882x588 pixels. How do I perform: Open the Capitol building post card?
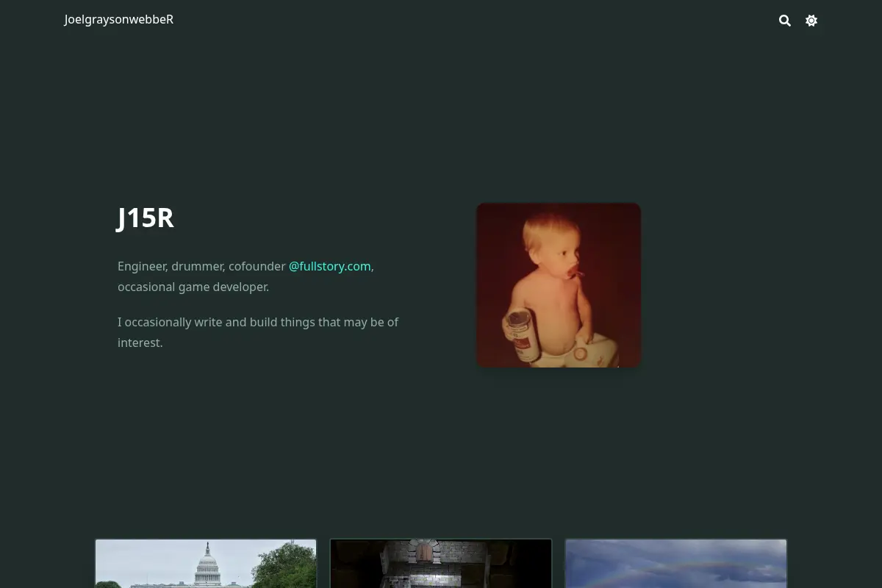click(206, 564)
